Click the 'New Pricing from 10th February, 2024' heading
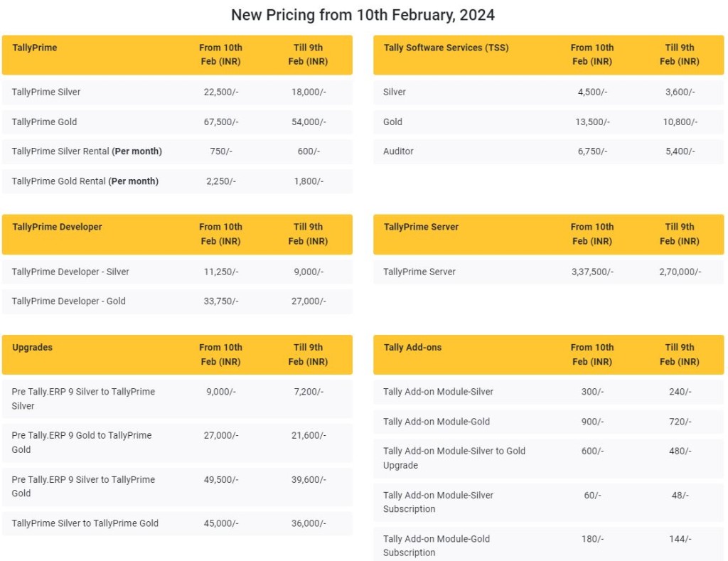 [363, 15]
